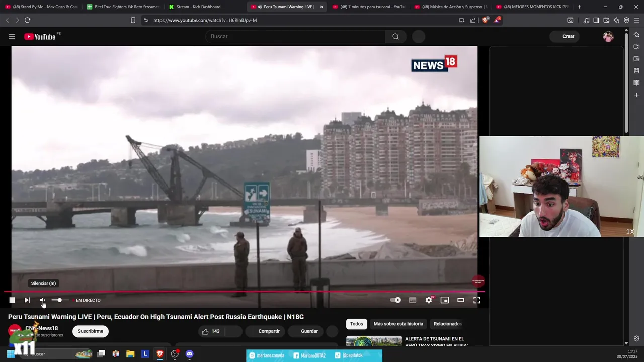644x362 pixels.
Task: Open the browser main hamburger menu
Action: [x=636, y=20]
